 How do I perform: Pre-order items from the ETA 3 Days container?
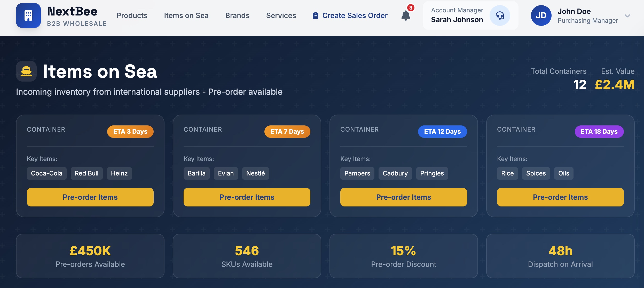point(90,197)
